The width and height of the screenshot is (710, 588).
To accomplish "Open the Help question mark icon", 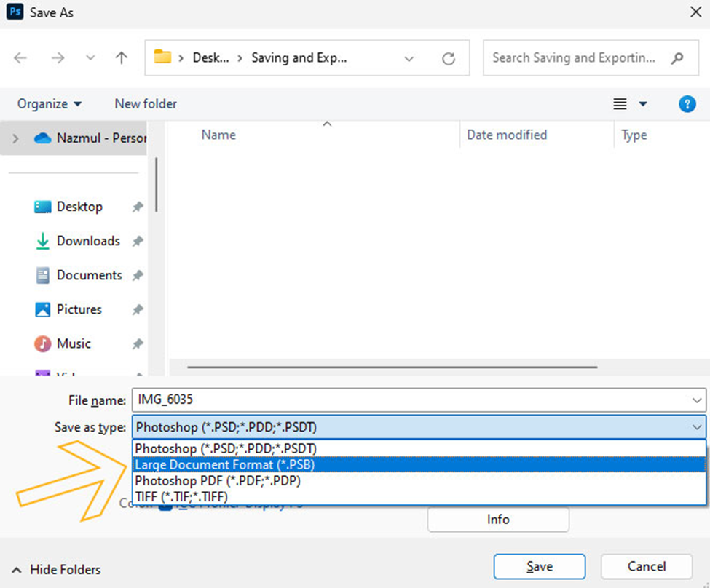I will click(x=687, y=104).
